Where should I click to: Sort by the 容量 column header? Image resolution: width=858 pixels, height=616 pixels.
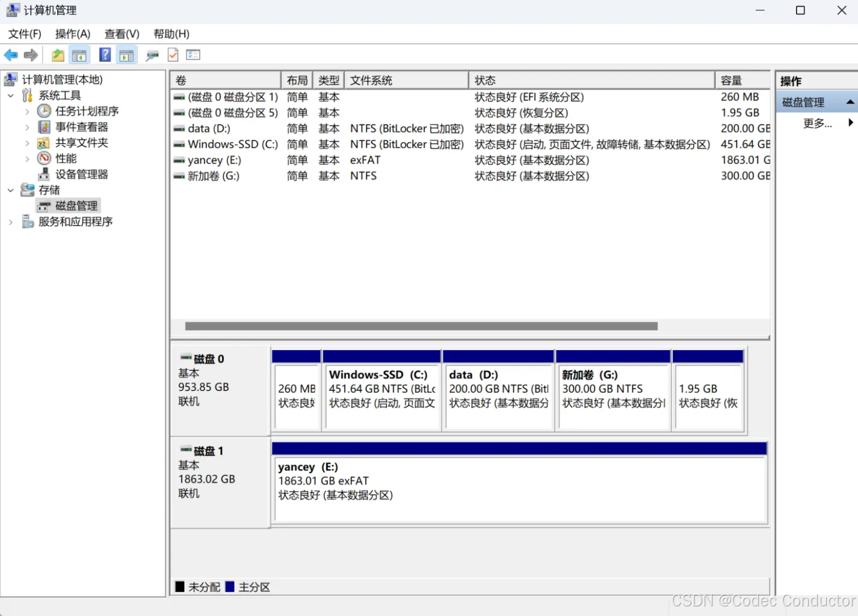coord(743,81)
